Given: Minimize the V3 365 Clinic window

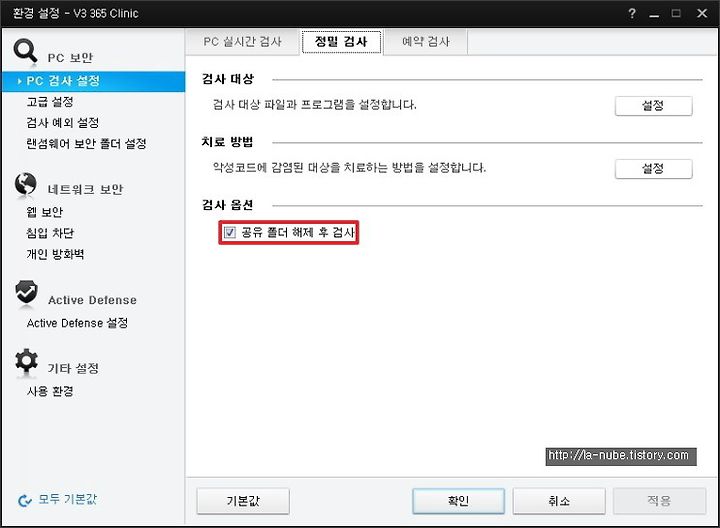Looking at the screenshot, I should point(654,14).
